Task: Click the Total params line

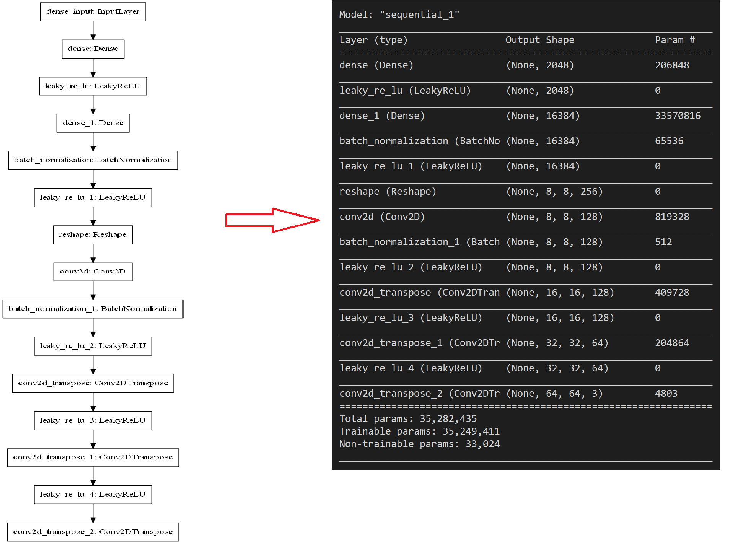Action: pos(408,418)
